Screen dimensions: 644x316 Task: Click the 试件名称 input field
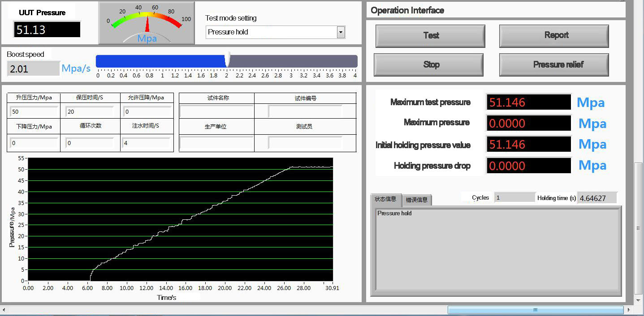[x=216, y=111]
